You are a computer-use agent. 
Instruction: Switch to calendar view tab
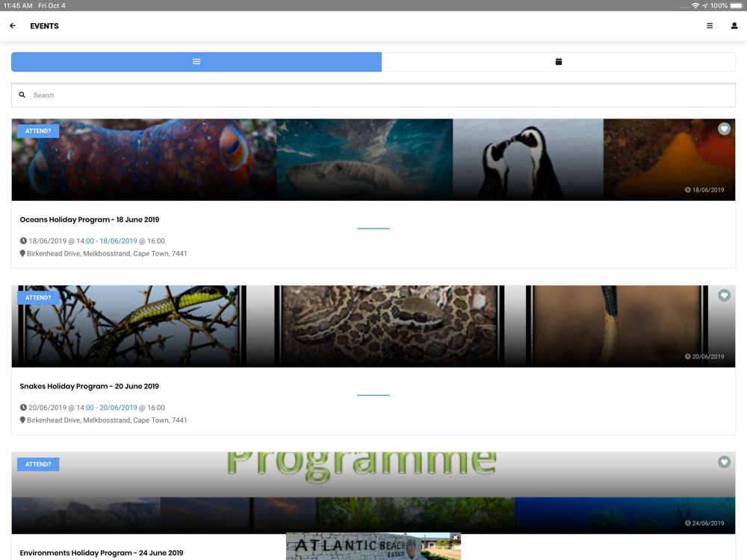coord(558,62)
